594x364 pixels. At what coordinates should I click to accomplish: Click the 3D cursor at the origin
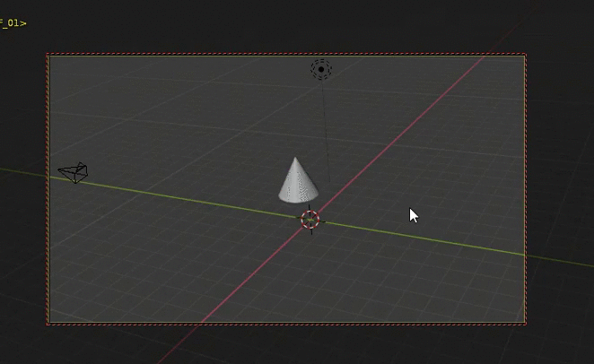click(x=310, y=220)
